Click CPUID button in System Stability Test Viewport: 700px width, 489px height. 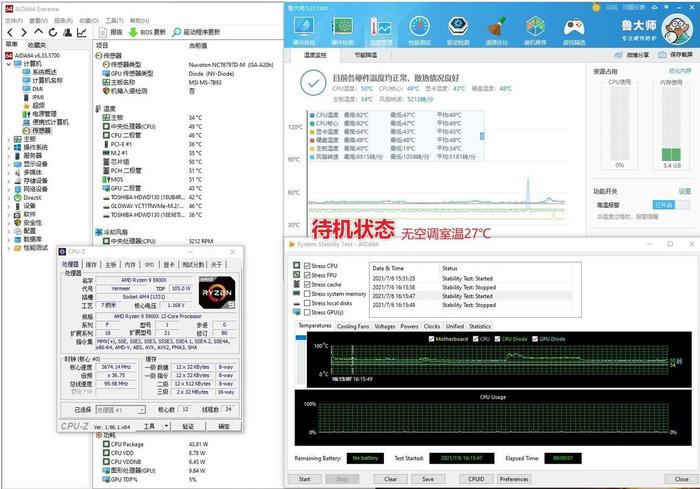click(x=476, y=479)
